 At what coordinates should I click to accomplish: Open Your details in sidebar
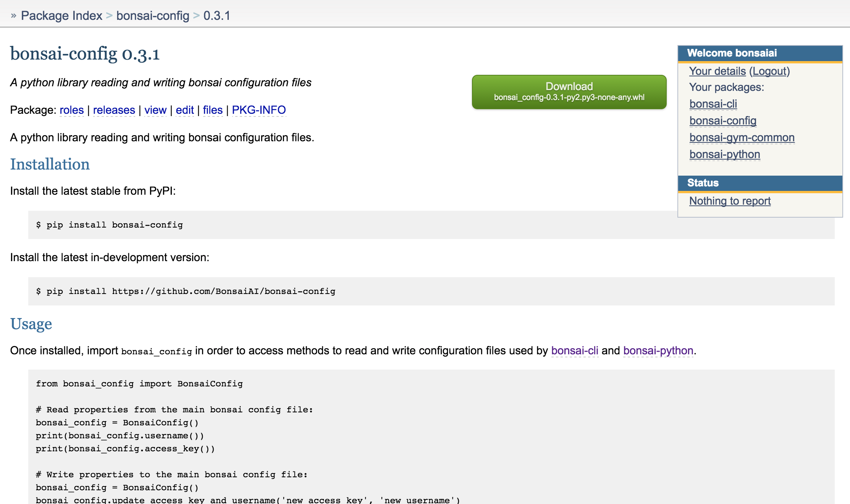pos(717,71)
